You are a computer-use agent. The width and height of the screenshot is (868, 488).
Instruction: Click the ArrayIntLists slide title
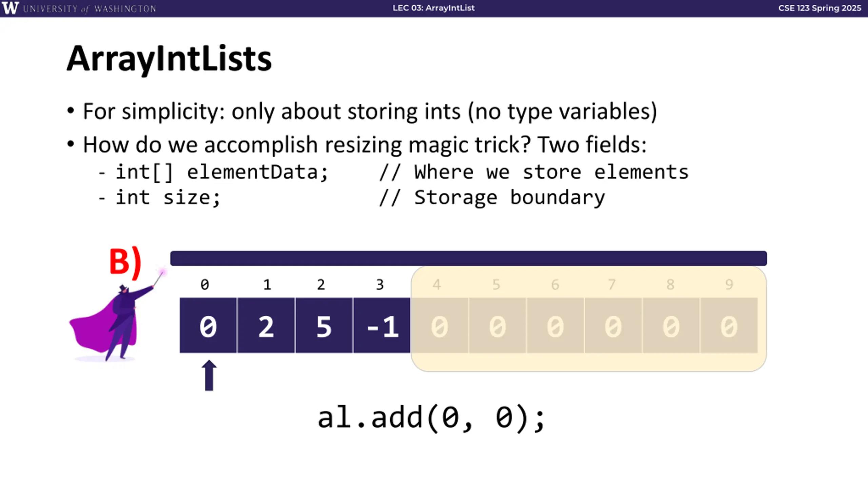coord(169,59)
